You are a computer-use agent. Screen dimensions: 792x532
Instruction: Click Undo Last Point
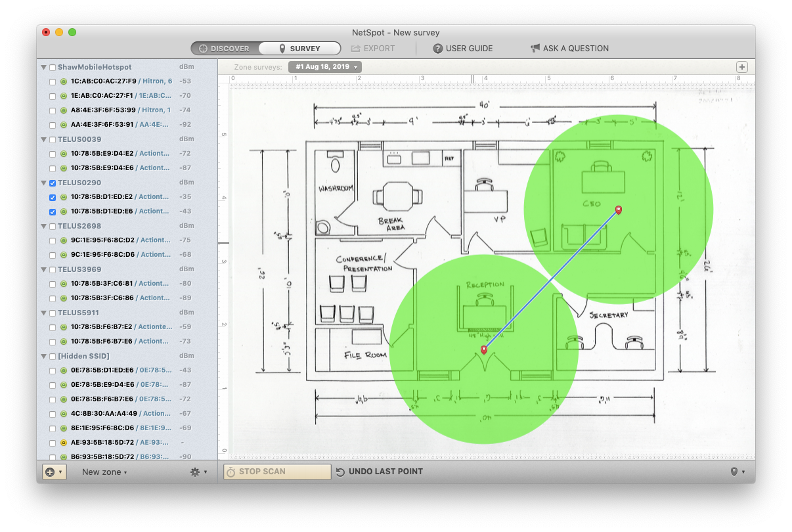tap(380, 472)
